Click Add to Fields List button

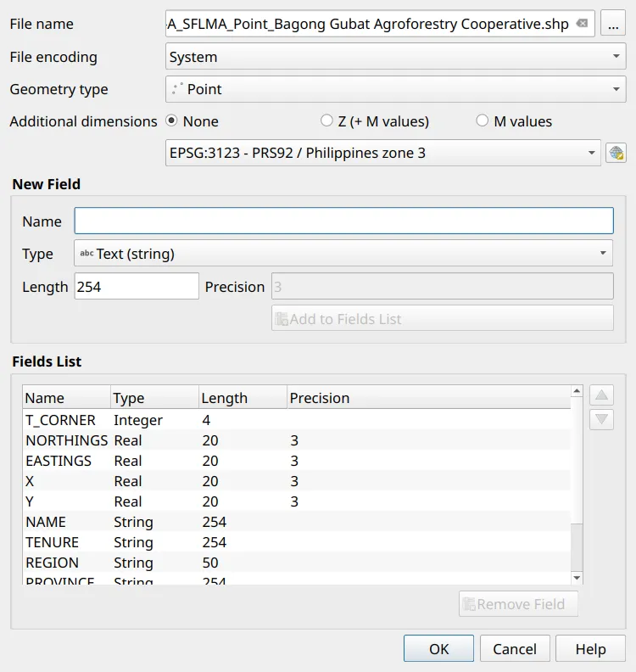pyautogui.click(x=443, y=318)
